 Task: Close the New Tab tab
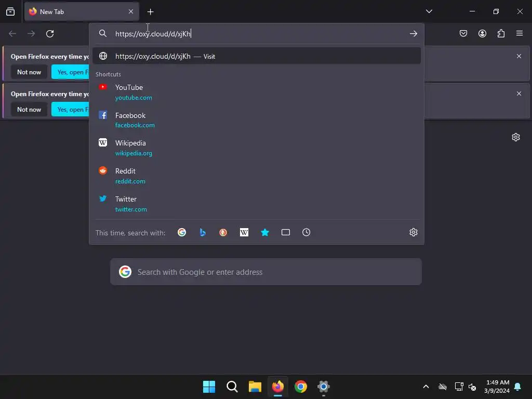click(131, 11)
